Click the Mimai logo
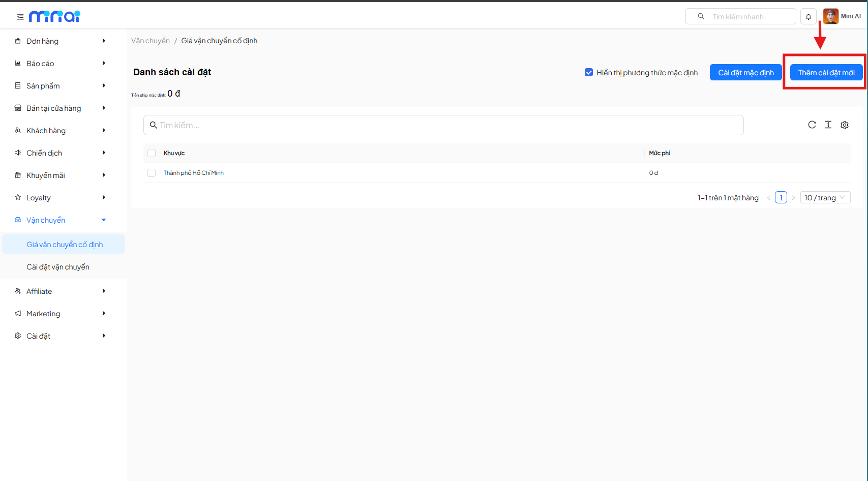The image size is (868, 481). 54,17
